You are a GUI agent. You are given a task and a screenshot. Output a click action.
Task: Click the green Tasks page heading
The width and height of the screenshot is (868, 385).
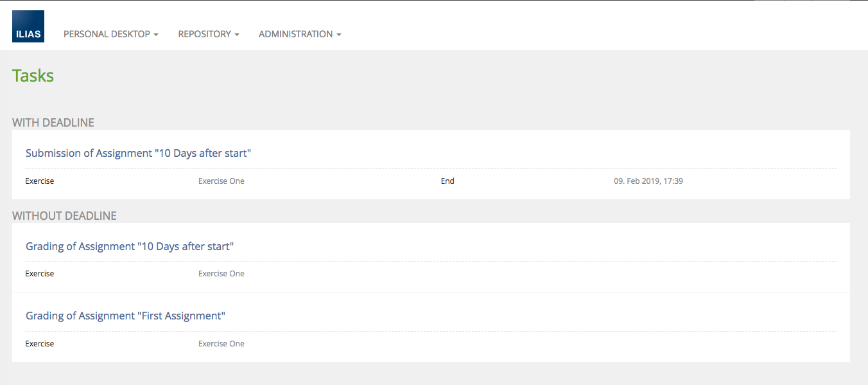pyautogui.click(x=33, y=76)
